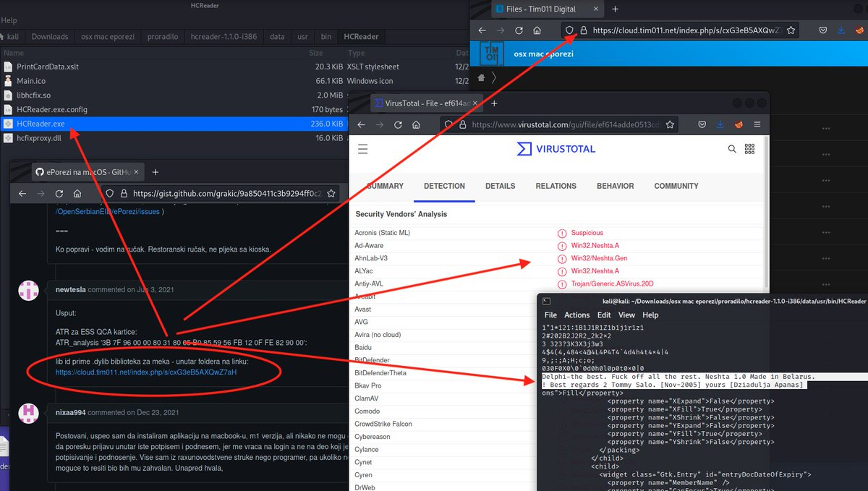Click the gist.github.com address bar
Image resolution: width=868 pixels, height=491 pixels.
click(221, 194)
